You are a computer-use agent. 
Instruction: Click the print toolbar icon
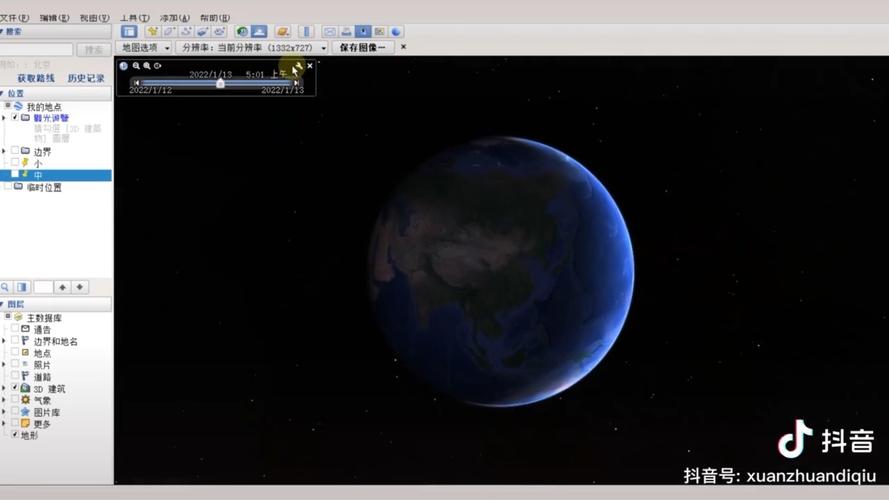[x=346, y=32]
